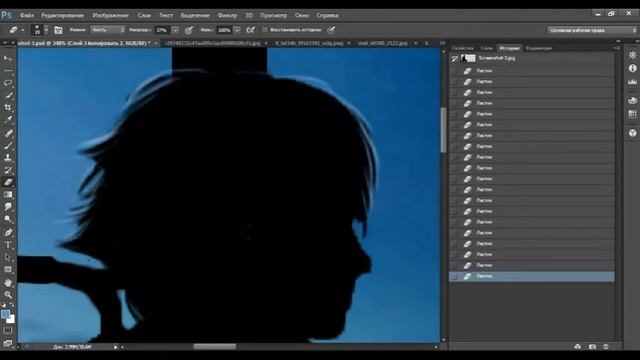The height and width of the screenshot is (360, 640).
Task: Select the Healing Brush tool
Action: tap(8, 133)
